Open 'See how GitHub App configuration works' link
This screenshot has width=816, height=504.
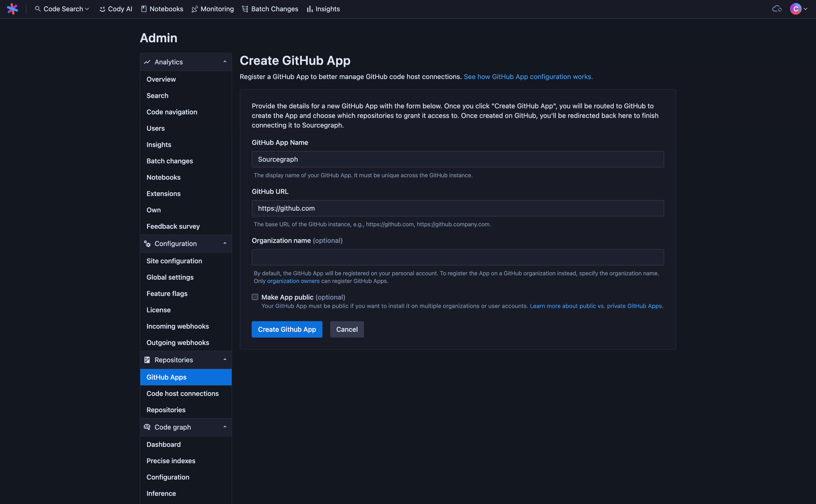(528, 77)
